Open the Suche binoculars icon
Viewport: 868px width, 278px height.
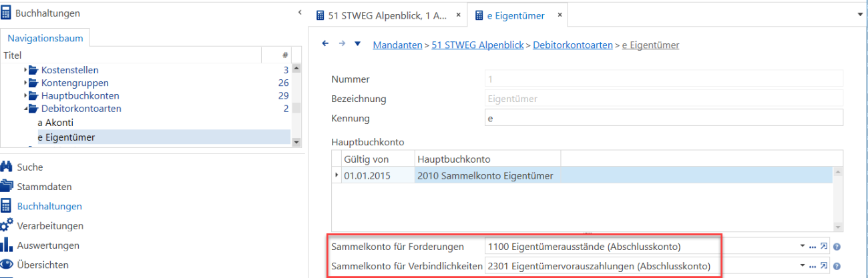click(7, 167)
